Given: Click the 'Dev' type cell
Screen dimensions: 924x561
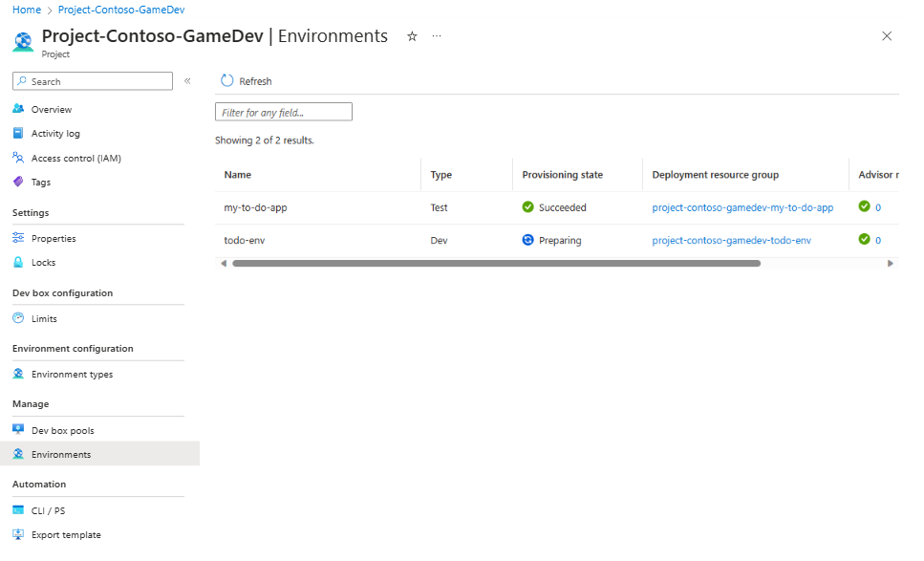Looking at the screenshot, I should tap(439, 241).
